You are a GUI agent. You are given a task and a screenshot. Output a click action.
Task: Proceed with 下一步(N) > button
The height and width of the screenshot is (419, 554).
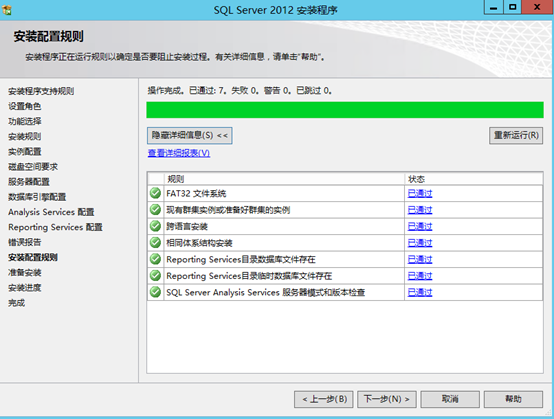pos(387,399)
